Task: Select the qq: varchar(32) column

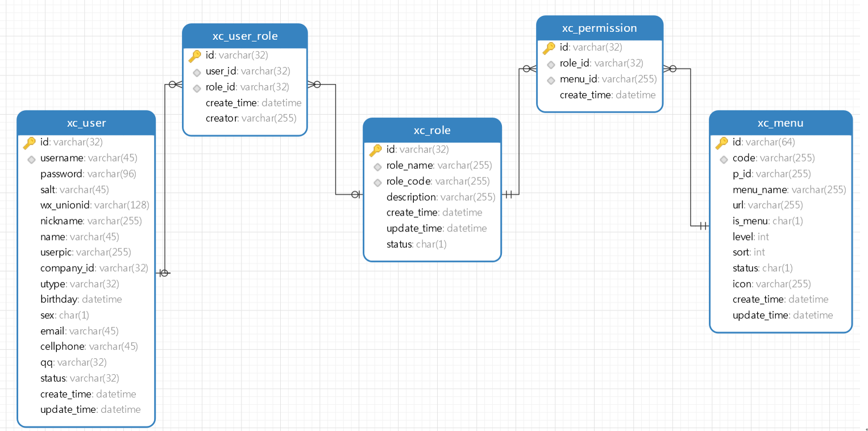Action: point(73,362)
